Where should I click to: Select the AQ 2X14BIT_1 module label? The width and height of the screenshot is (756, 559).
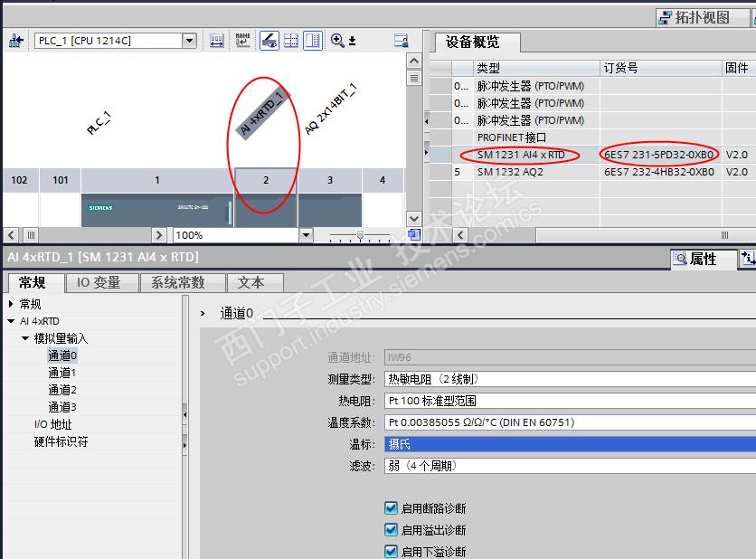click(331, 109)
